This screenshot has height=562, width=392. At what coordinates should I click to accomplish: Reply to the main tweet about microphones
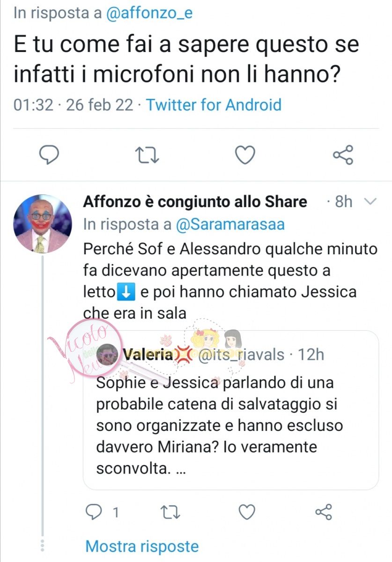pos(48,155)
